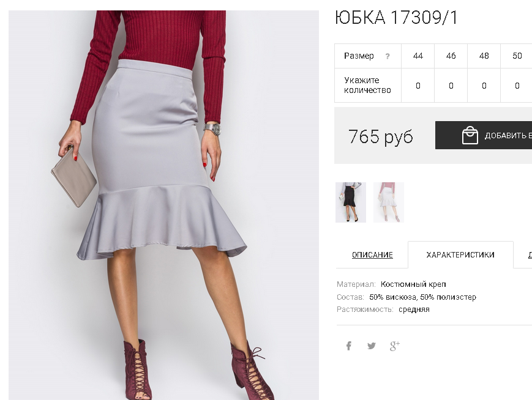The width and height of the screenshot is (532, 400).
Task: Click the Добавить в корзину button
Action: tap(484, 135)
